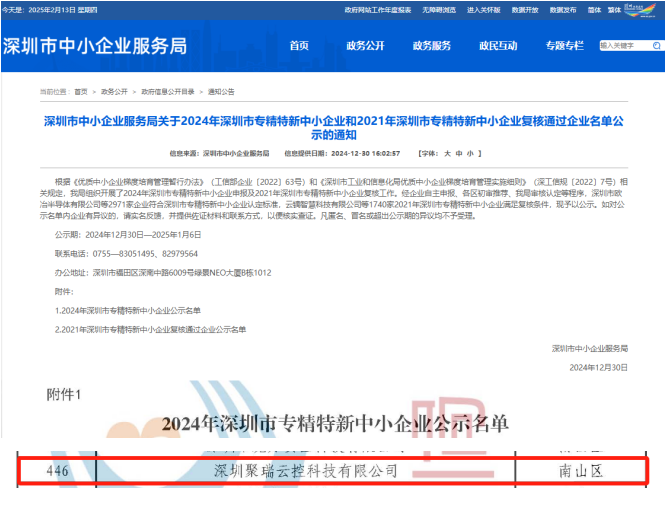Set font size to 小
Image resolution: width=666 pixels, height=515 pixels.
click(470, 153)
